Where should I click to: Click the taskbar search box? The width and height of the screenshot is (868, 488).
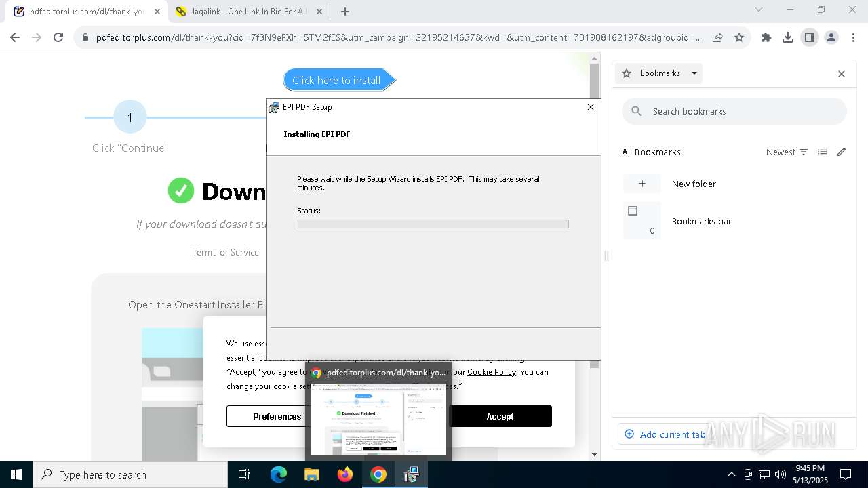tap(130, 474)
